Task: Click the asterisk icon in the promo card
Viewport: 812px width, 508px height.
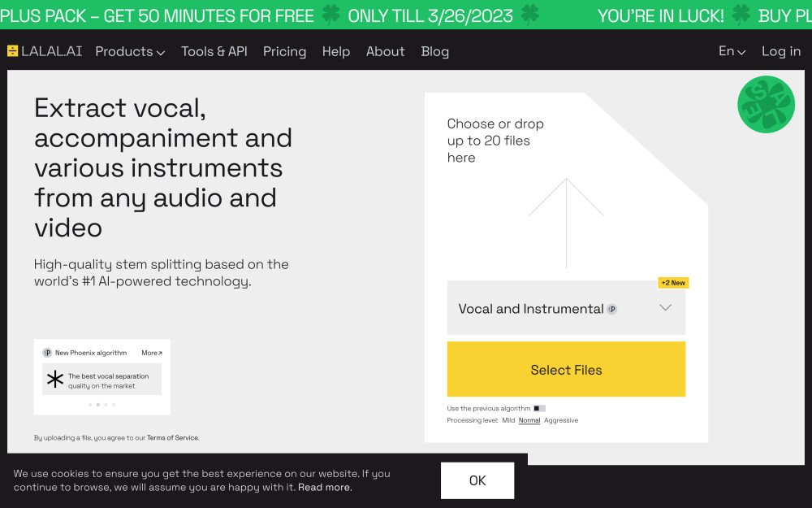Action: 55,380
